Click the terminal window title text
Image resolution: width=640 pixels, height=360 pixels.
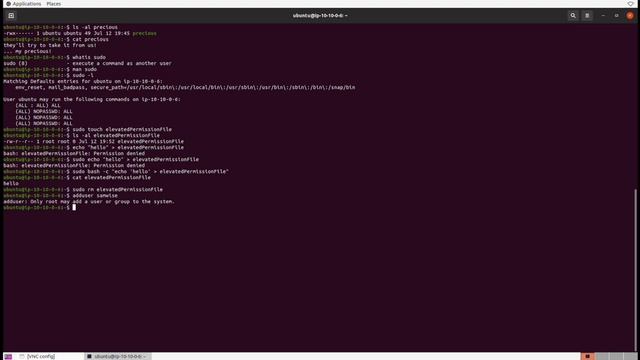tap(320, 16)
